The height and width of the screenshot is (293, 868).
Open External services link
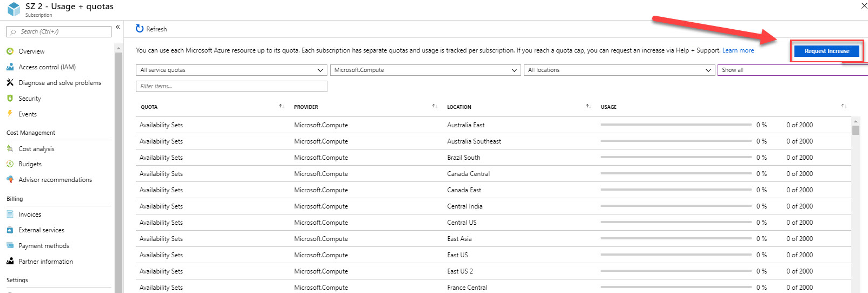tap(41, 230)
